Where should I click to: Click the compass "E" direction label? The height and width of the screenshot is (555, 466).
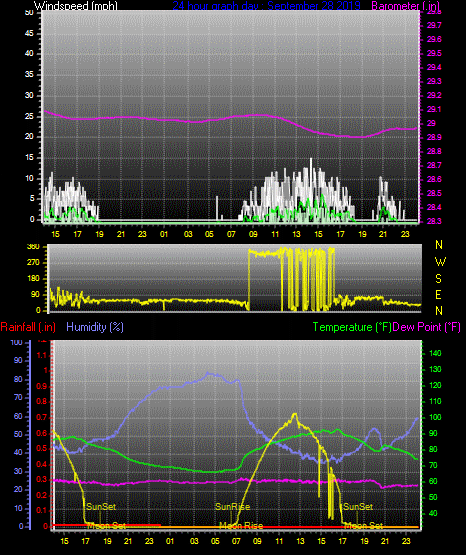coord(438,295)
